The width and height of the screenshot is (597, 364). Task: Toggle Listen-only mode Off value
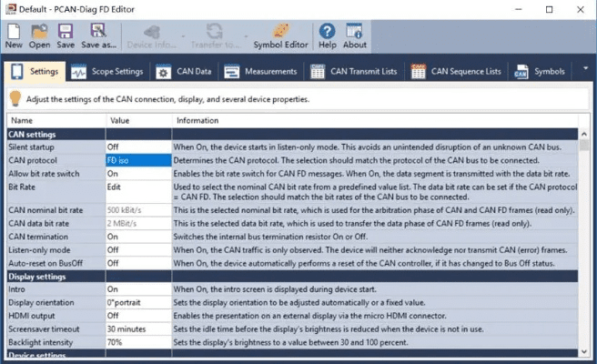[137, 249]
